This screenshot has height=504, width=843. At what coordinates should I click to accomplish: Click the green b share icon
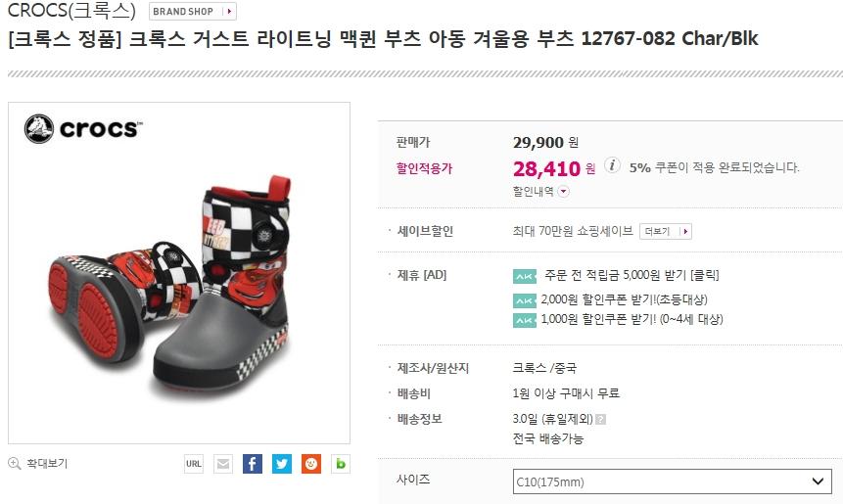341,464
